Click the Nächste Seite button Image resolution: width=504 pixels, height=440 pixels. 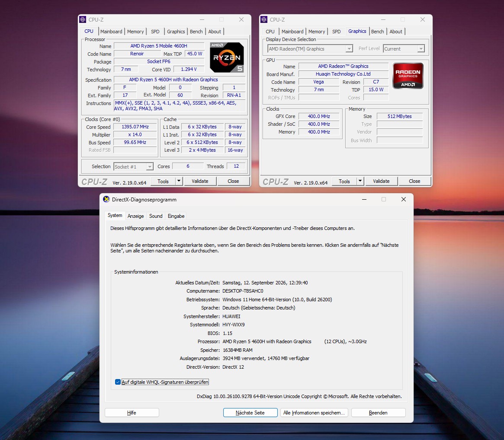(x=250, y=413)
